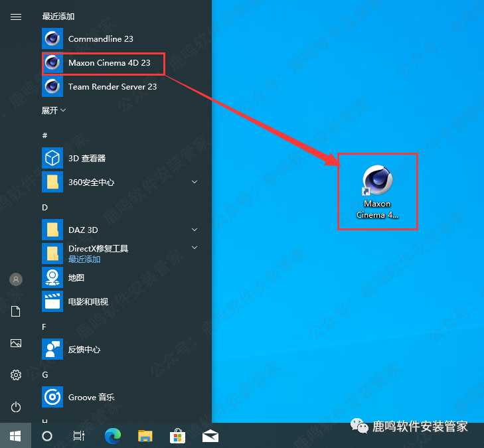Open File Explorer from taskbar

pos(145,436)
